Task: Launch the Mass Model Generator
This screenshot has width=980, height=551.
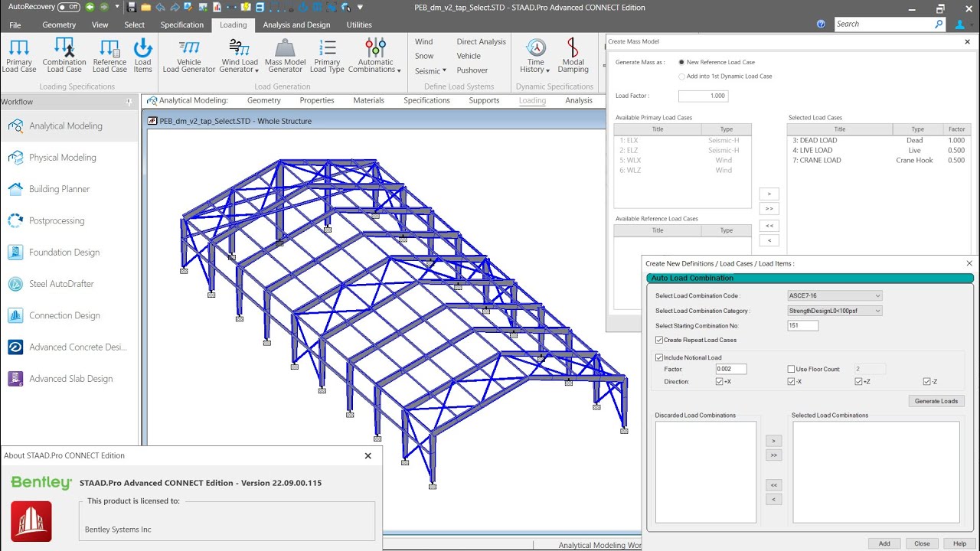Action: coord(285,55)
